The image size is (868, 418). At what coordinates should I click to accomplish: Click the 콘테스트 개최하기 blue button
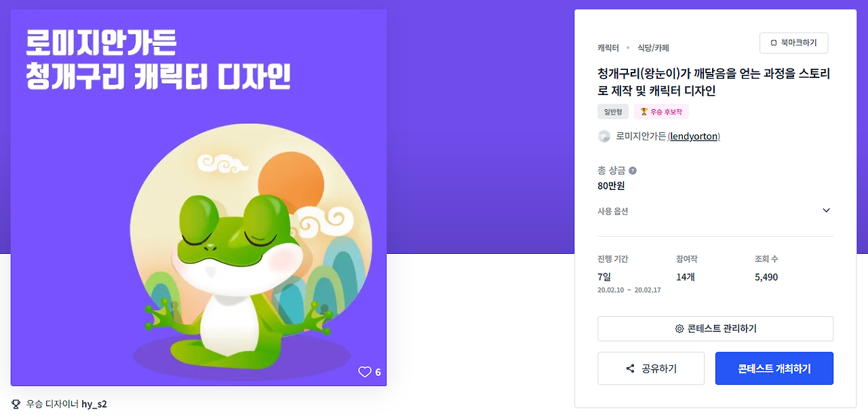pos(774,368)
